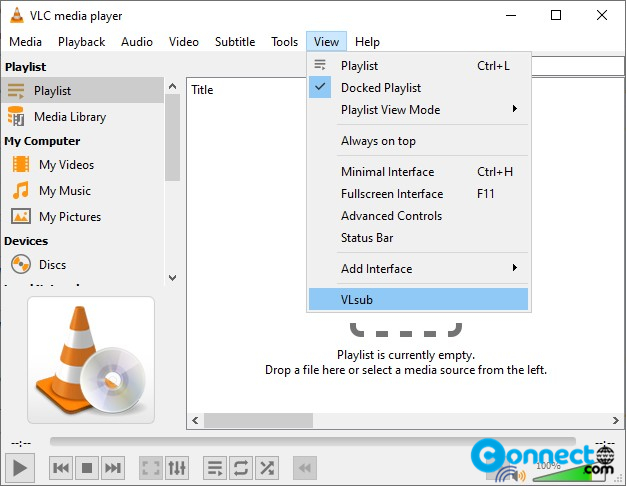This screenshot has width=626, height=486.
Task: Open the Tools menu
Action: click(x=285, y=42)
